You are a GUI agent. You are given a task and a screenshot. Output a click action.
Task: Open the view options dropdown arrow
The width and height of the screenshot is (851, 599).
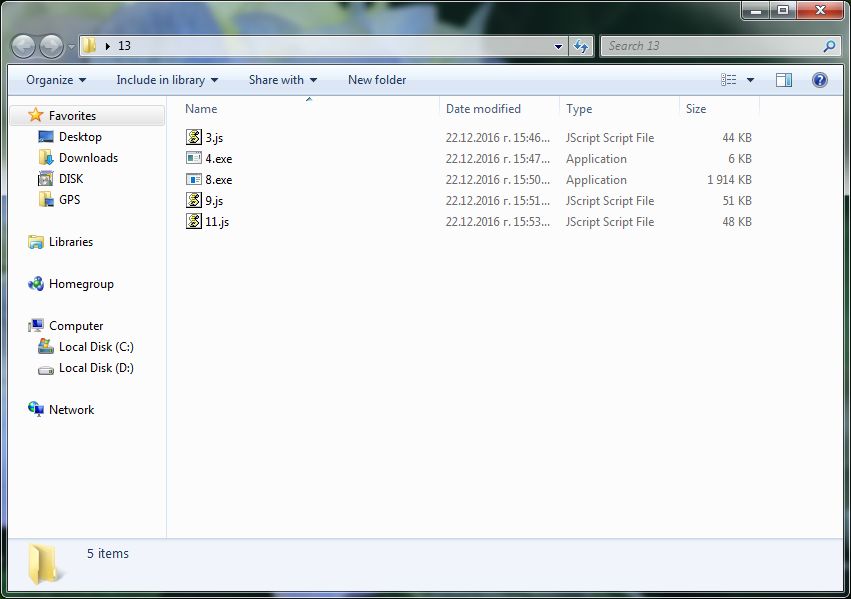(x=750, y=80)
